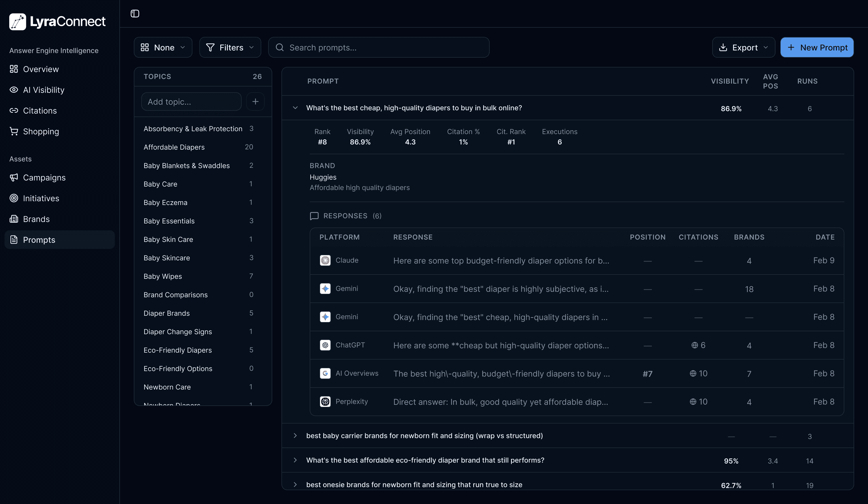Viewport: 868px width, 504px height.
Task: Click the LyraConnect logo icon
Action: (x=18, y=21)
